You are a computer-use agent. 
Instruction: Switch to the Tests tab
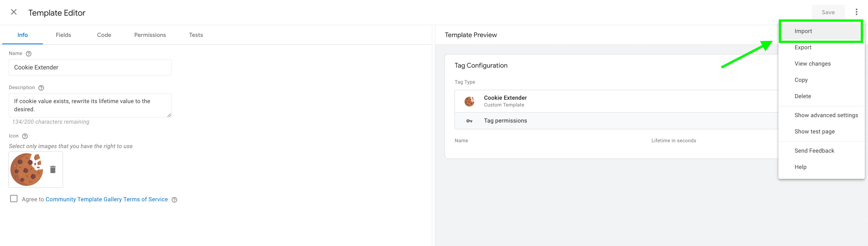coord(196,35)
